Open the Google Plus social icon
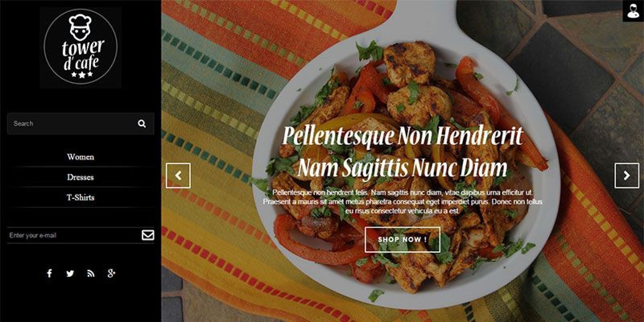 point(111,274)
